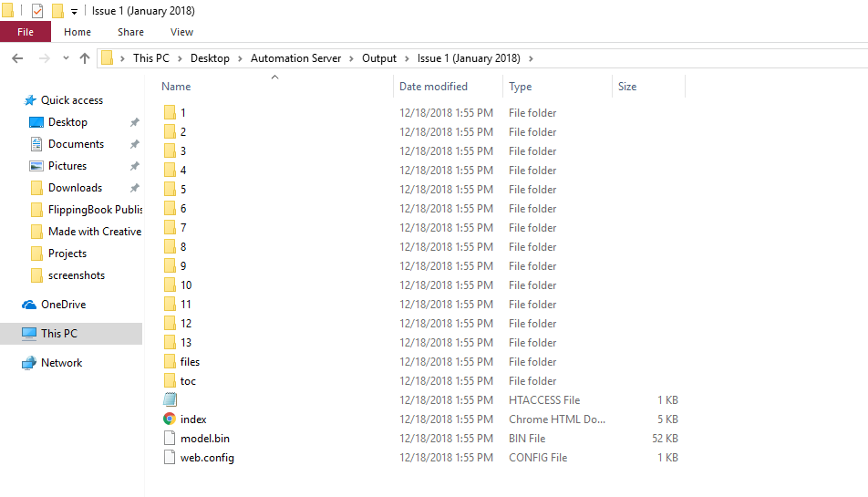Select the web.config file icon

(170, 457)
